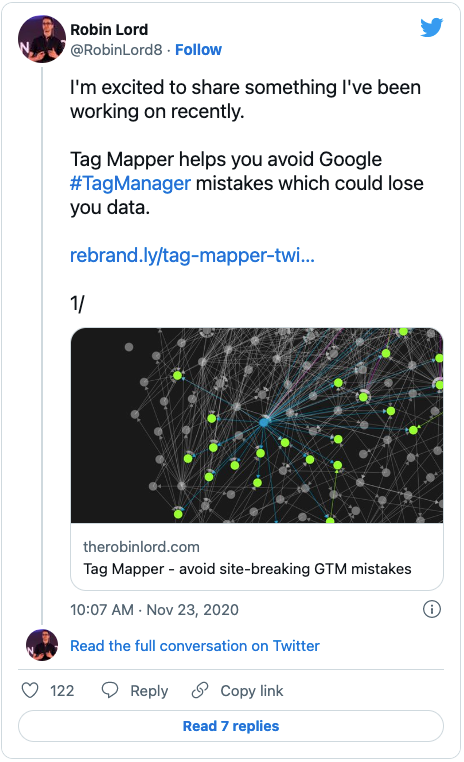Open the tweet info circle icon
This screenshot has height=762, width=464.
point(432,609)
